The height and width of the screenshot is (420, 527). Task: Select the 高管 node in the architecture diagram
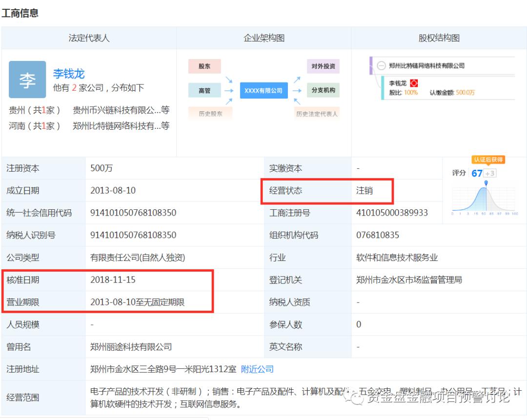point(204,90)
